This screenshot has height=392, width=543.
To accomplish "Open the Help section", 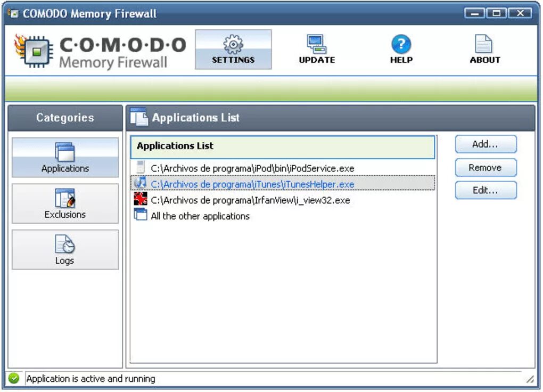I will pos(401,50).
